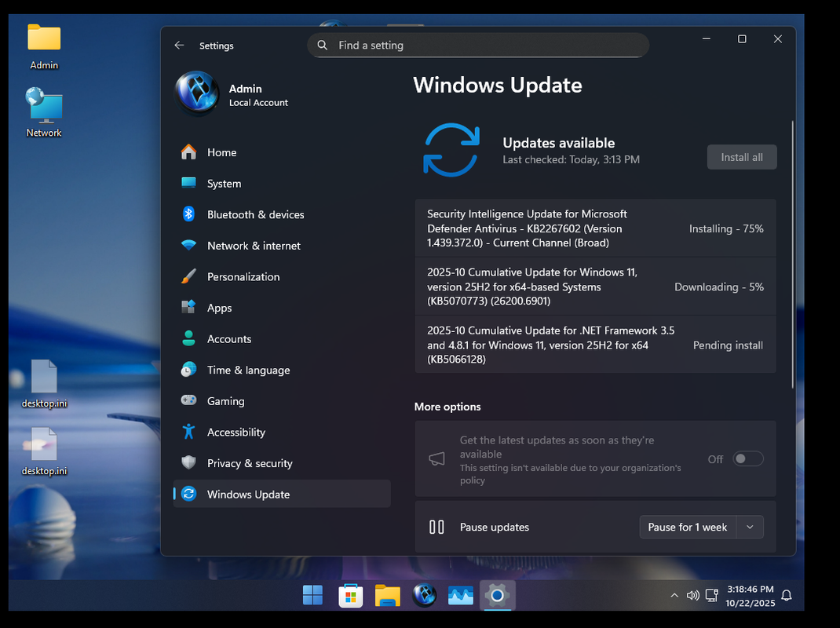Select the Network desktop shortcut
Viewport: 840px width, 628px height.
(44, 112)
